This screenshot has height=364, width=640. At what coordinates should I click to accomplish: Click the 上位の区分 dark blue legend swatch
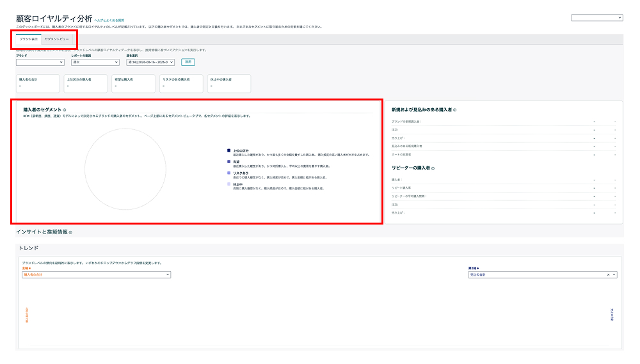(x=228, y=150)
